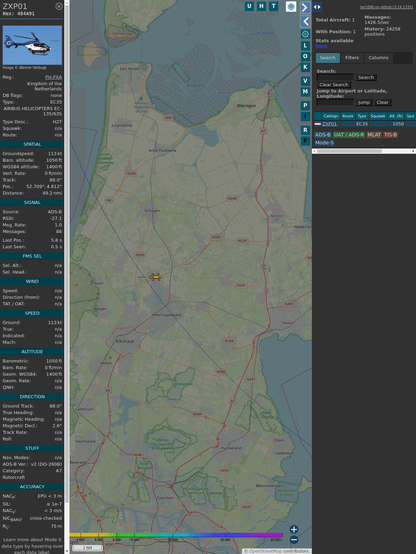Click the U map toggle button
The image size is (416, 554).
tap(249, 6)
